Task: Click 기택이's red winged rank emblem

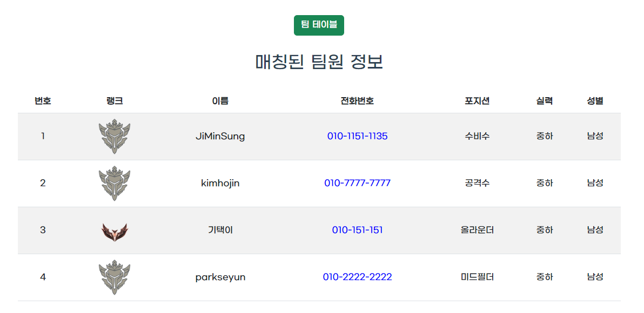Action: (x=115, y=232)
